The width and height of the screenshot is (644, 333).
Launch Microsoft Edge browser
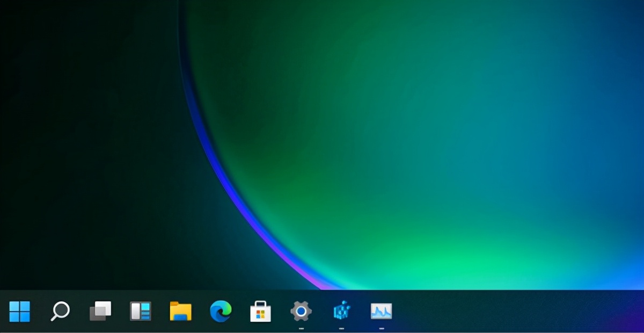(221, 311)
